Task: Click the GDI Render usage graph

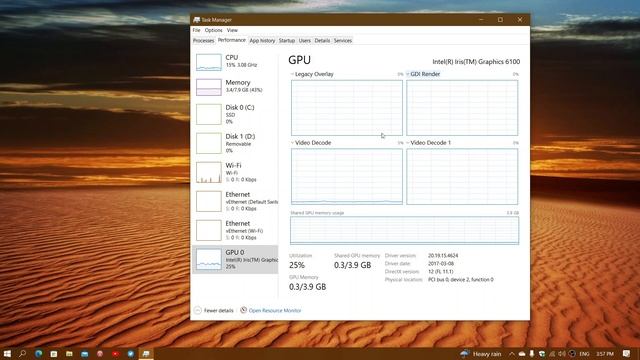Action: click(x=462, y=108)
